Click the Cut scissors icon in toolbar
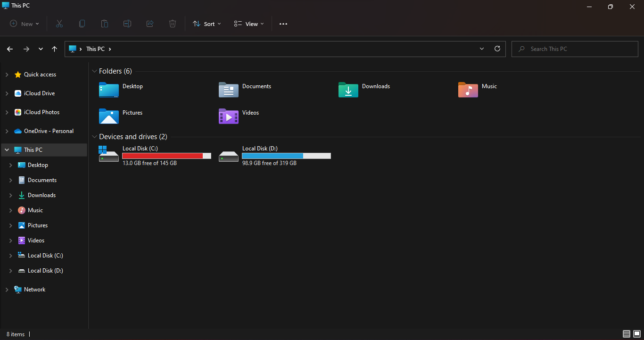The height and width of the screenshot is (340, 644). point(59,24)
